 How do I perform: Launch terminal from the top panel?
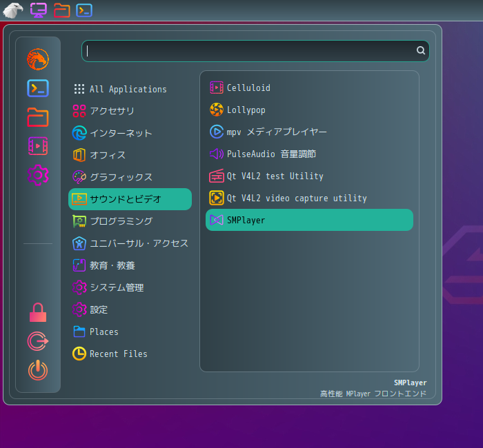(84, 10)
